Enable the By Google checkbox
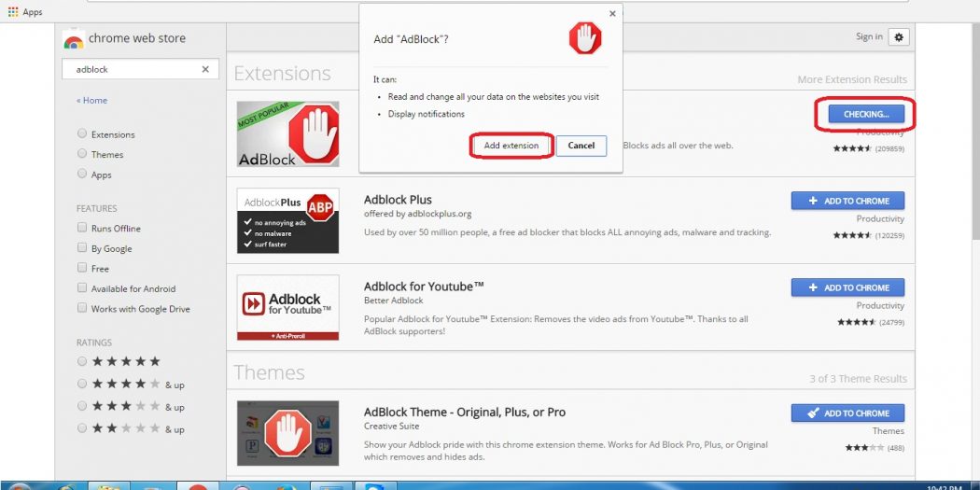Viewport: 980px width, 490px height. (x=82, y=247)
